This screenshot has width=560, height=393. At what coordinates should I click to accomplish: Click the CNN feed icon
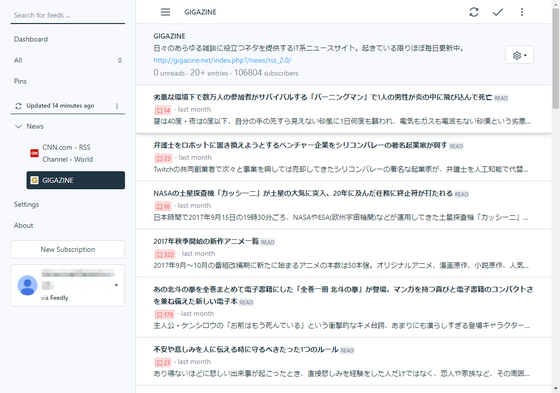pos(34,153)
